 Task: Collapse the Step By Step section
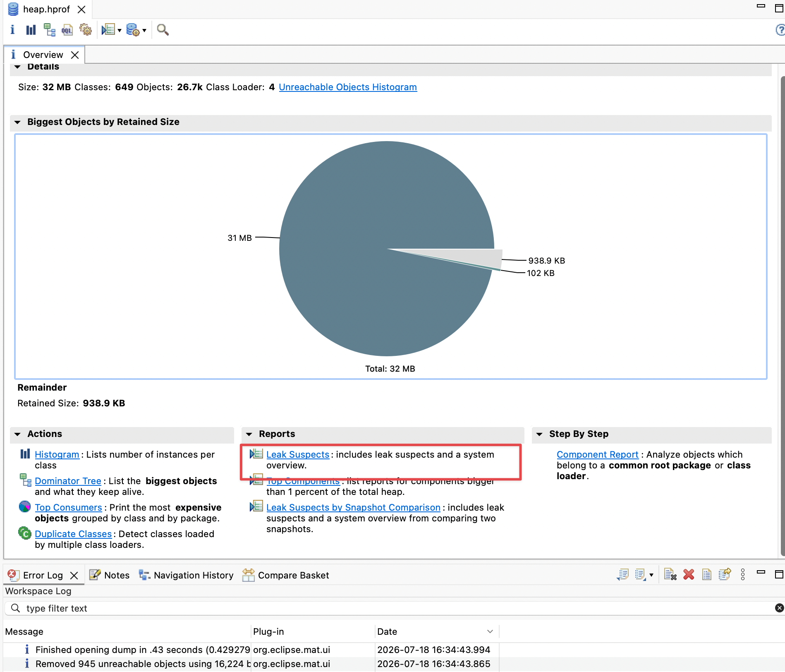click(539, 434)
